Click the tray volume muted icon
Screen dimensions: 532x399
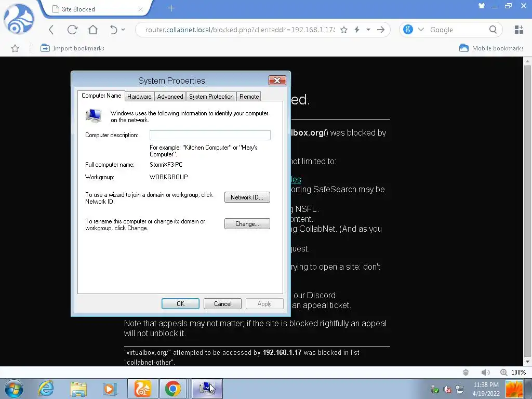(x=447, y=390)
